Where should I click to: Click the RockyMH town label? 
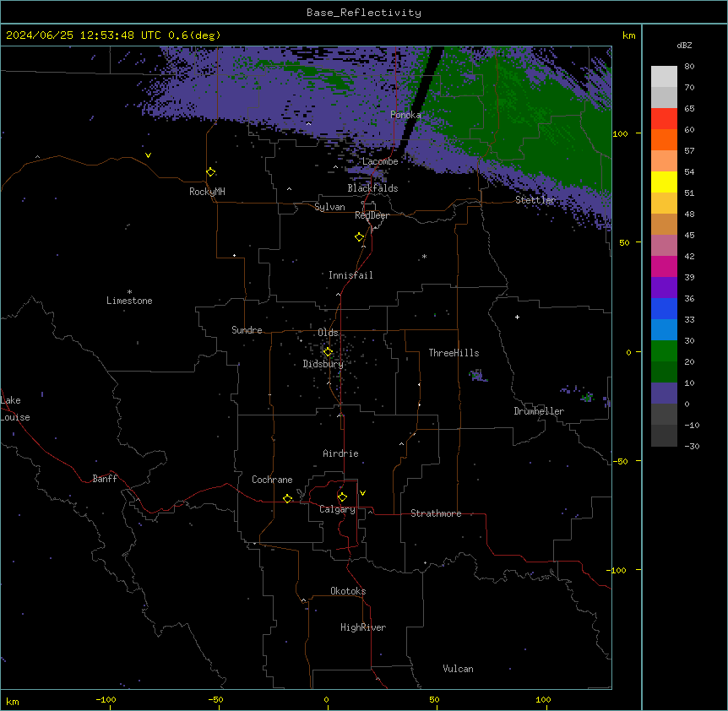207,192
